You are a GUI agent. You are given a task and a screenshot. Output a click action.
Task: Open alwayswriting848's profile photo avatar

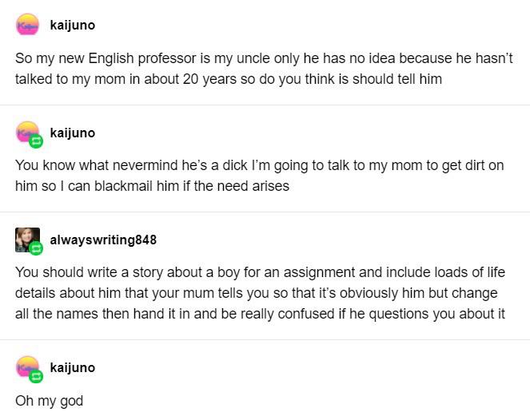pos(27,240)
